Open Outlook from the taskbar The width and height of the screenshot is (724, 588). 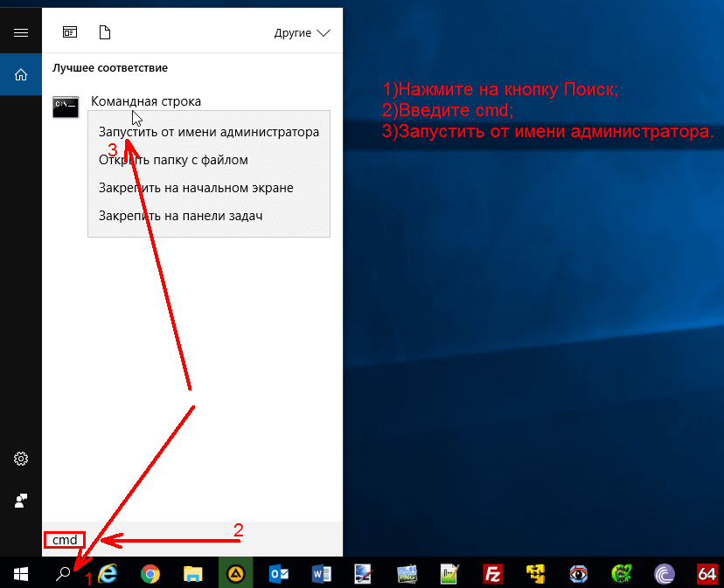pos(279,573)
